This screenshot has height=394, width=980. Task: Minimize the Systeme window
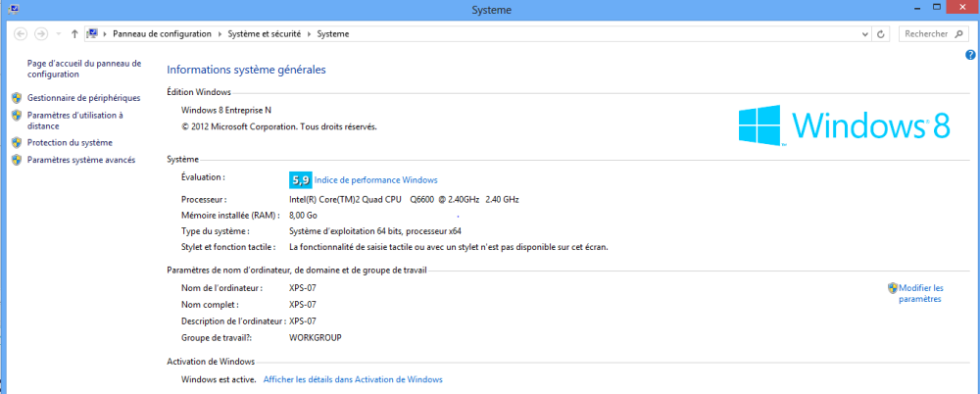pos(917,7)
